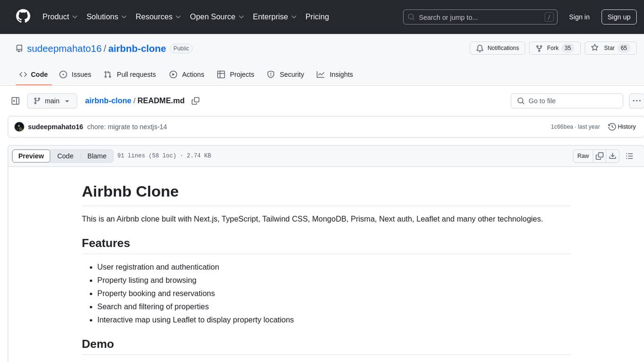Open the GitHub homepage logo
The height and width of the screenshot is (362, 644).
[23, 17]
